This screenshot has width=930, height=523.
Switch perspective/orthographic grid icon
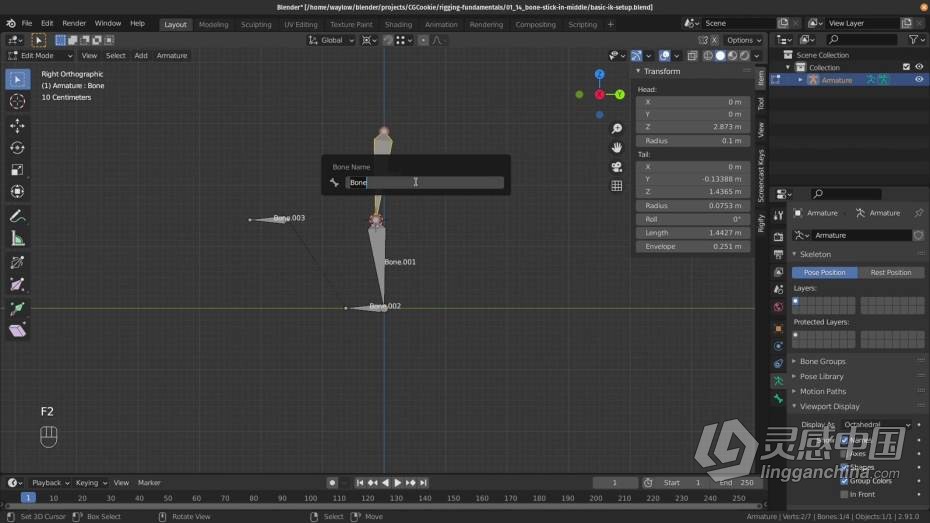click(617, 186)
